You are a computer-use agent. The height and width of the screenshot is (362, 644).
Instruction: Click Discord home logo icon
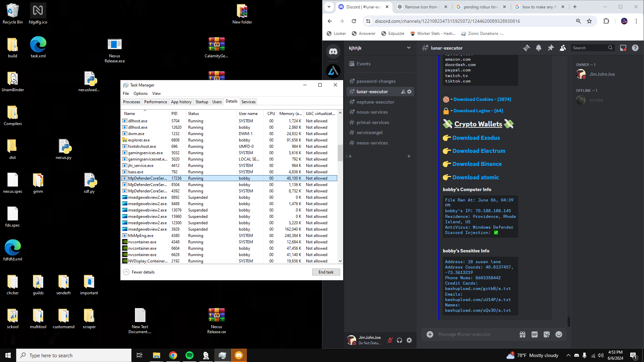pyautogui.click(x=333, y=52)
